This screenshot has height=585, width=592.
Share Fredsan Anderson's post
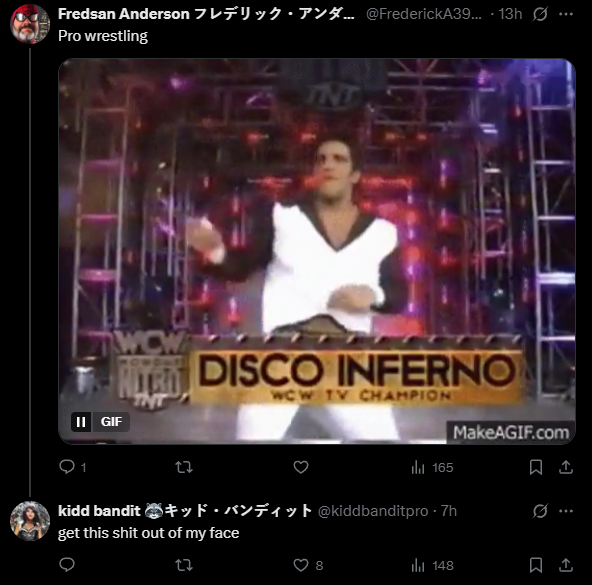pos(566,467)
